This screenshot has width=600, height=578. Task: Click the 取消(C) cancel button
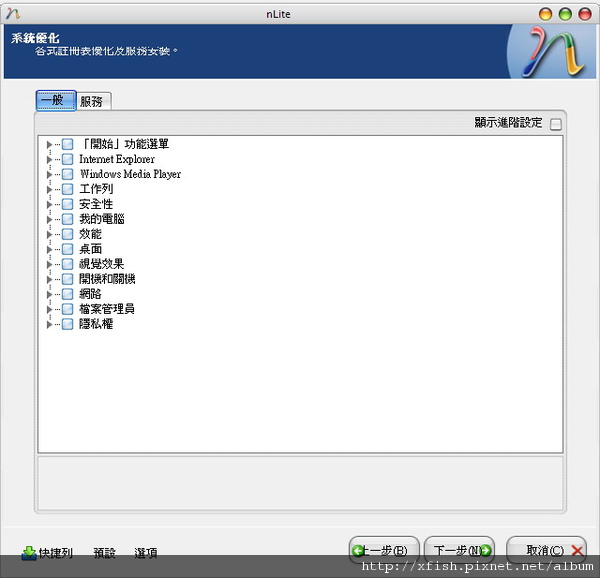click(x=546, y=550)
